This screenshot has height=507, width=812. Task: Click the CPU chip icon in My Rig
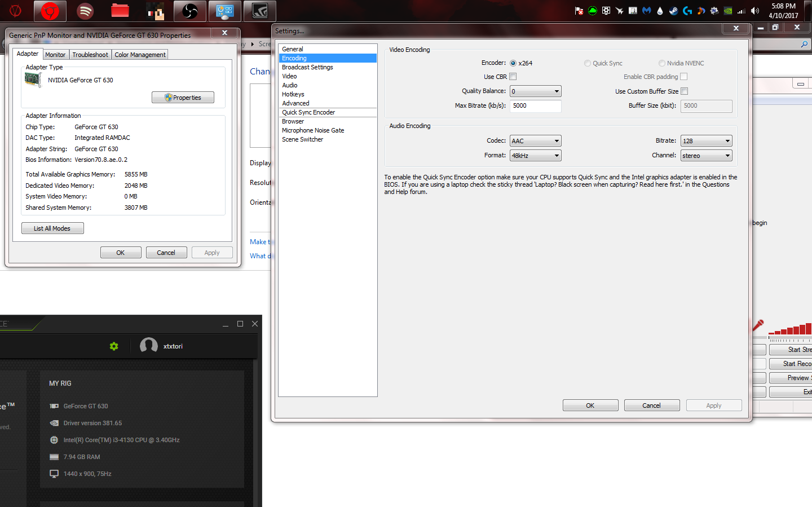[x=54, y=440]
